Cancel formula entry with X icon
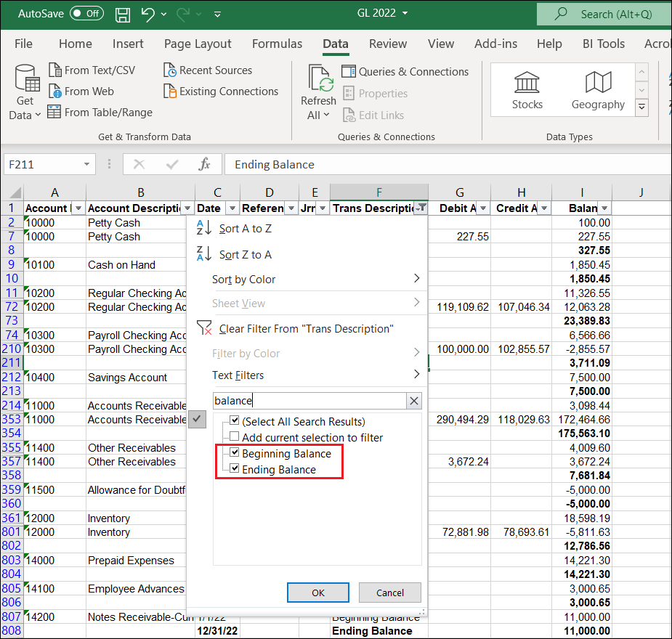This screenshot has width=672, height=639. (139, 164)
